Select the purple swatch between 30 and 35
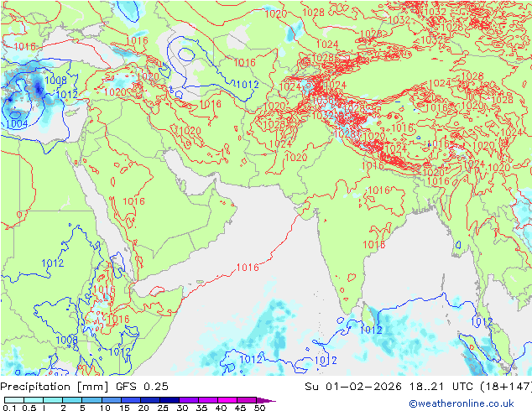The height and width of the screenshot is (411, 532). pos(188,400)
